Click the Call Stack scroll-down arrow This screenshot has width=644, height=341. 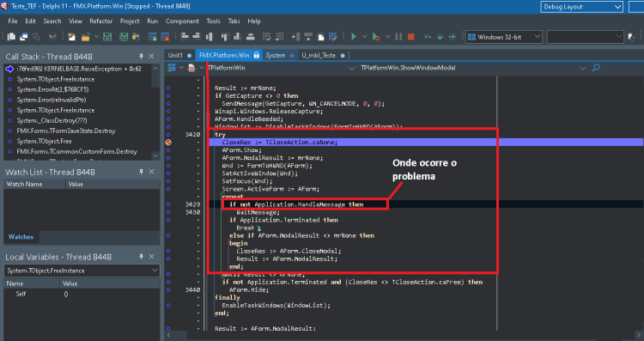point(155,155)
